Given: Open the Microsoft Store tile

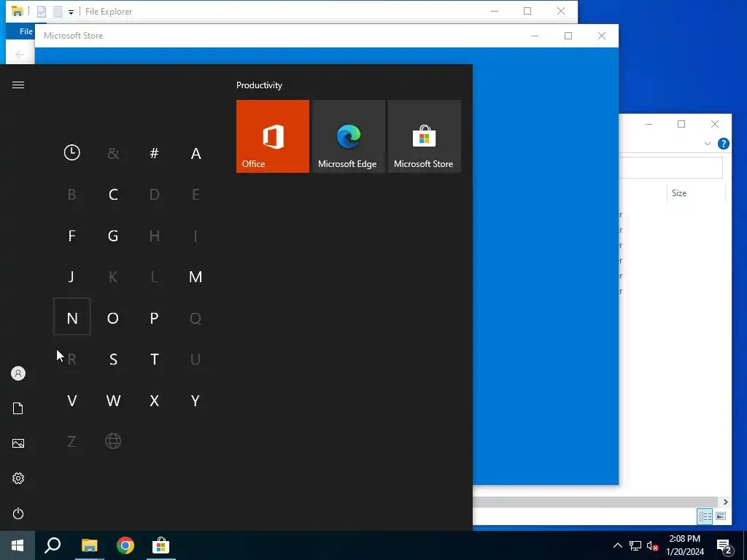Looking at the screenshot, I should (x=424, y=136).
